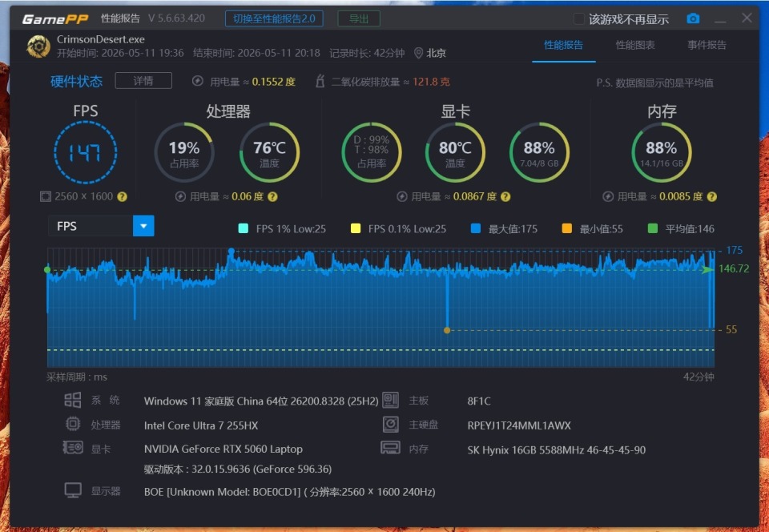This screenshot has width=769, height=532.
Task: Switch to the 性能报告 tab
Action: tap(563, 45)
